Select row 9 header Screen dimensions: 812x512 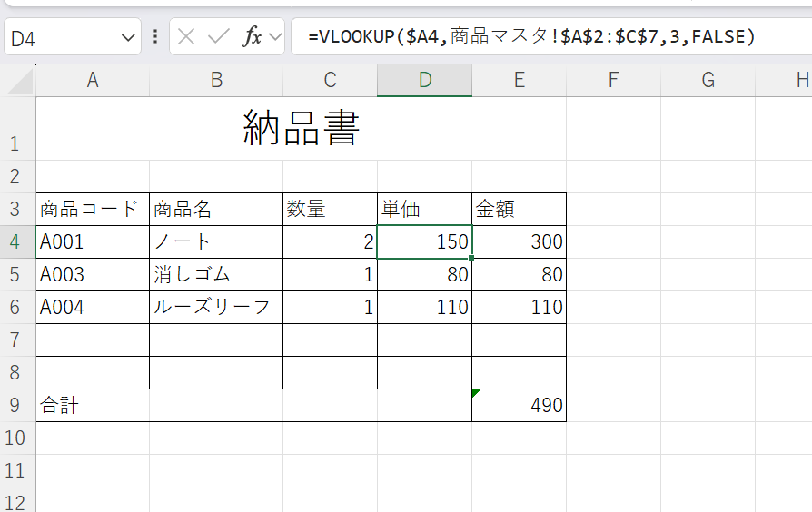tap(15, 405)
